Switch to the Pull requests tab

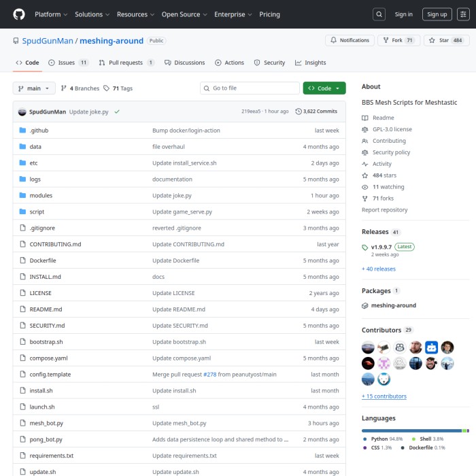[x=126, y=63]
